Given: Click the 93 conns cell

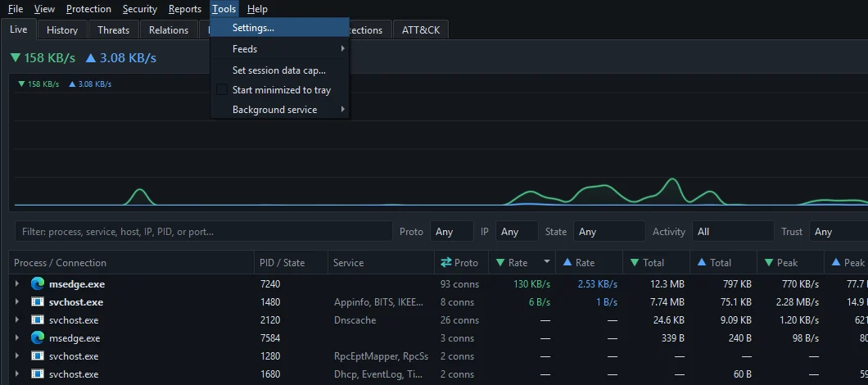Looking at the screenshot, I should pyautogui.click(x=459, y=284).
